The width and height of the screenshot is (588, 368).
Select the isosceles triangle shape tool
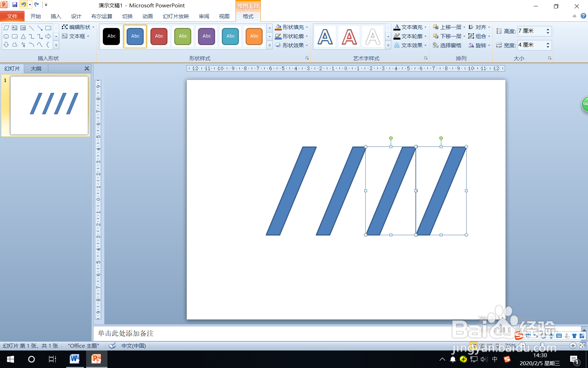23,36
